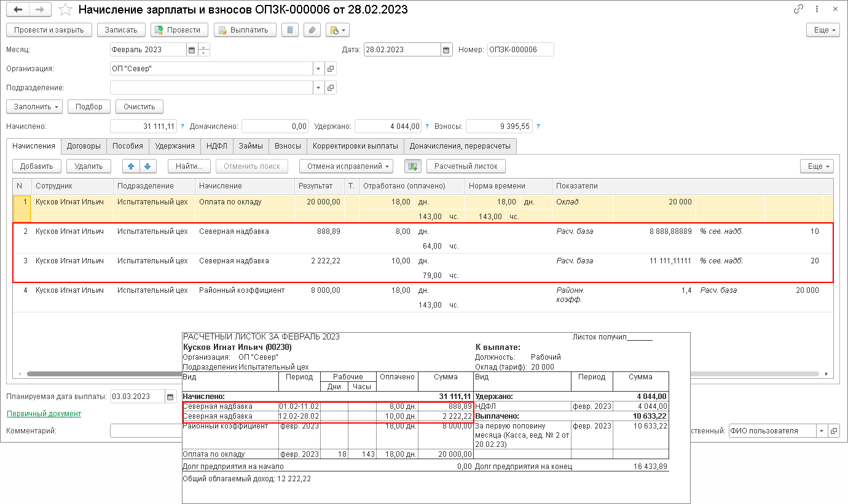Screen dimensions: 848x504
Task: Show help for Начислено total
Action: 183,126
